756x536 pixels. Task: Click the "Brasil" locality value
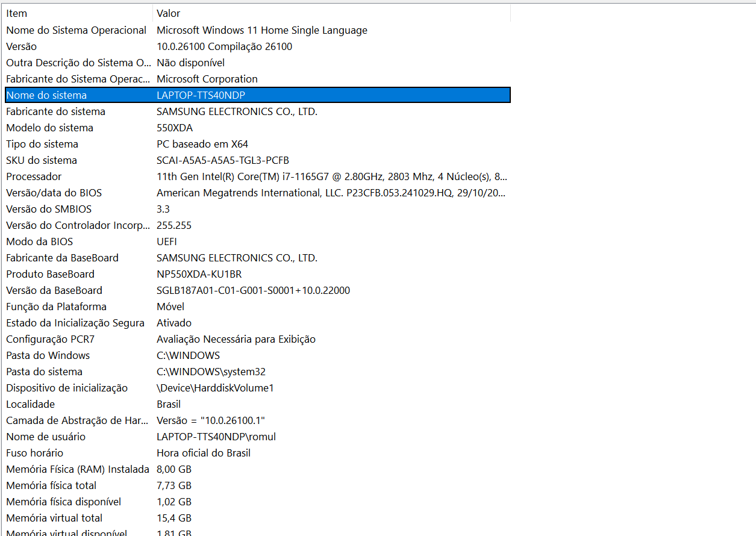click(x=169, y=404)
